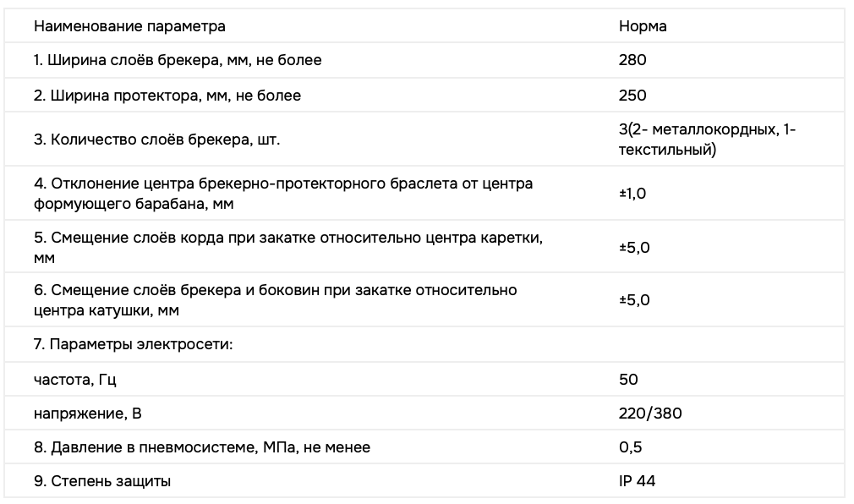Select the "Смещение слоёв корда при закатке" cell
Viewport: 854px width, 504px height.
click(x=287, y=247)
